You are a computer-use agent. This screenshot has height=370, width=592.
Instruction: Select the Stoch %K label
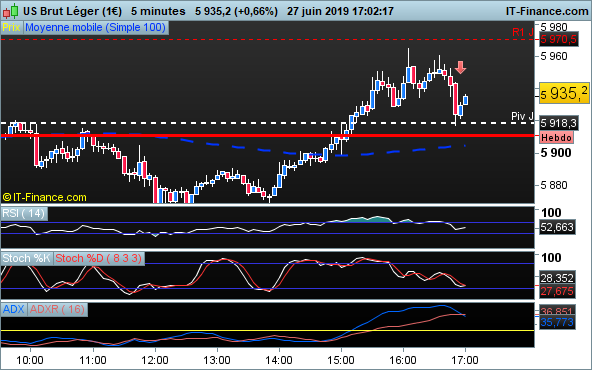(x=26, y=259)
